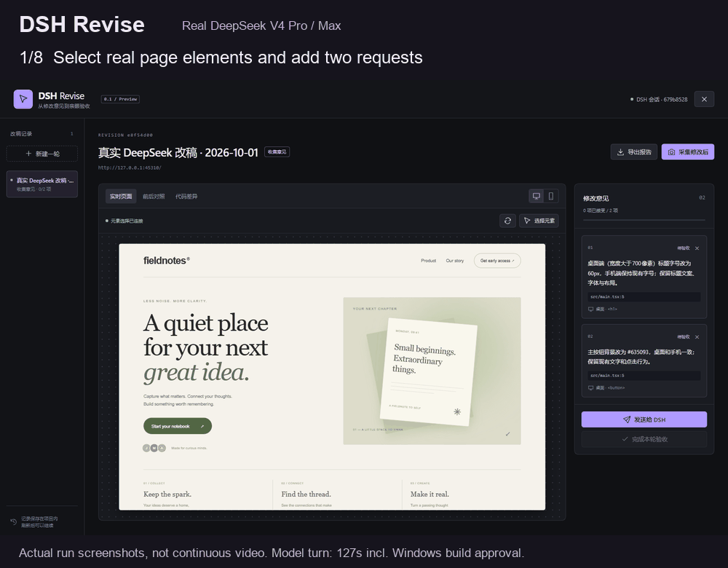Viewport: 728px width, 568px height.
Task: Click the acceptance progress bar under 修改意见
Action: click(644, 220)
